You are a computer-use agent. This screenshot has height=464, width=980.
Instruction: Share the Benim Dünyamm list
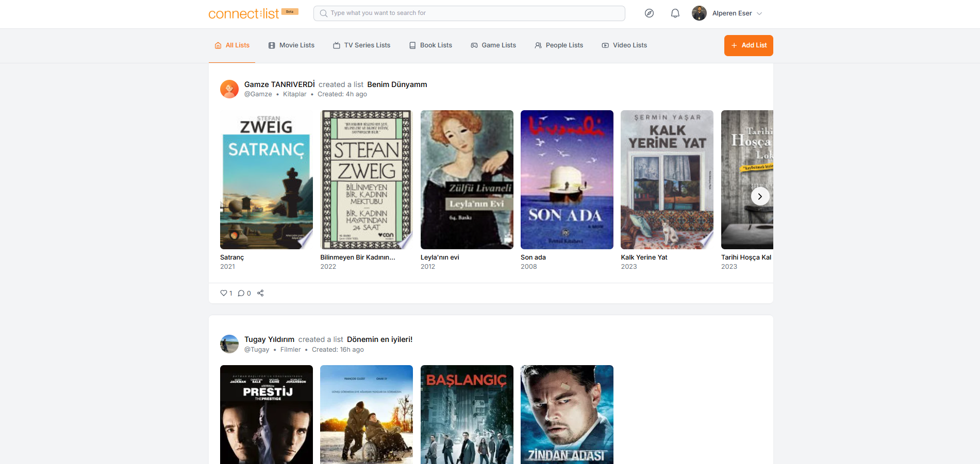pos(260,293)
